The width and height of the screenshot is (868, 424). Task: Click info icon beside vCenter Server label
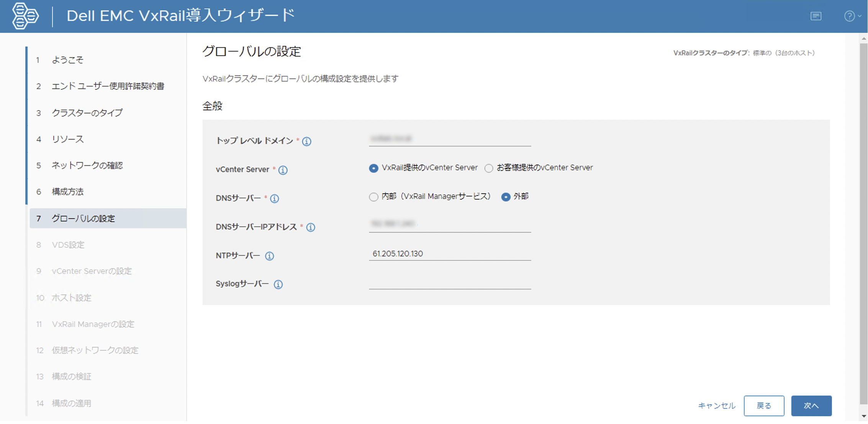(x=283, y=170)
